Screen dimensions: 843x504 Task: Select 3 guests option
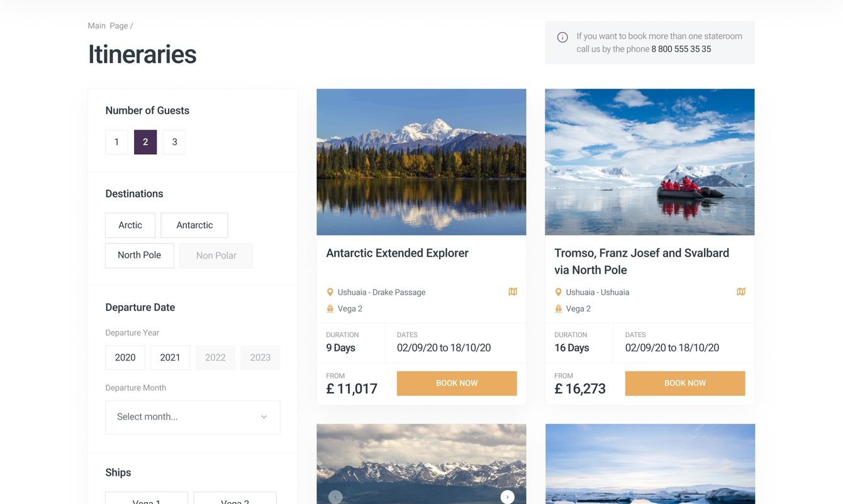click(174, 142)
